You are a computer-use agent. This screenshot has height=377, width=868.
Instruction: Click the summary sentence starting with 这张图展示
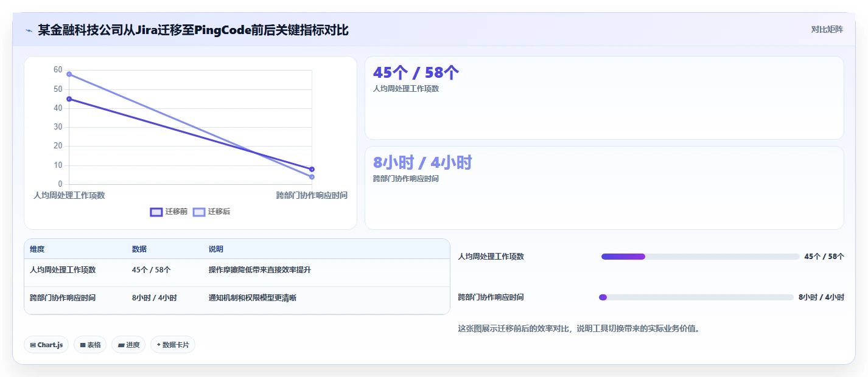click(579, 328)
